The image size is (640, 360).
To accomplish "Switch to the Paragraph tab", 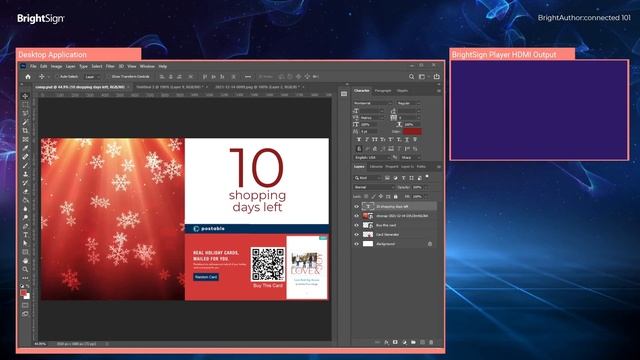I will coord(383,91).
